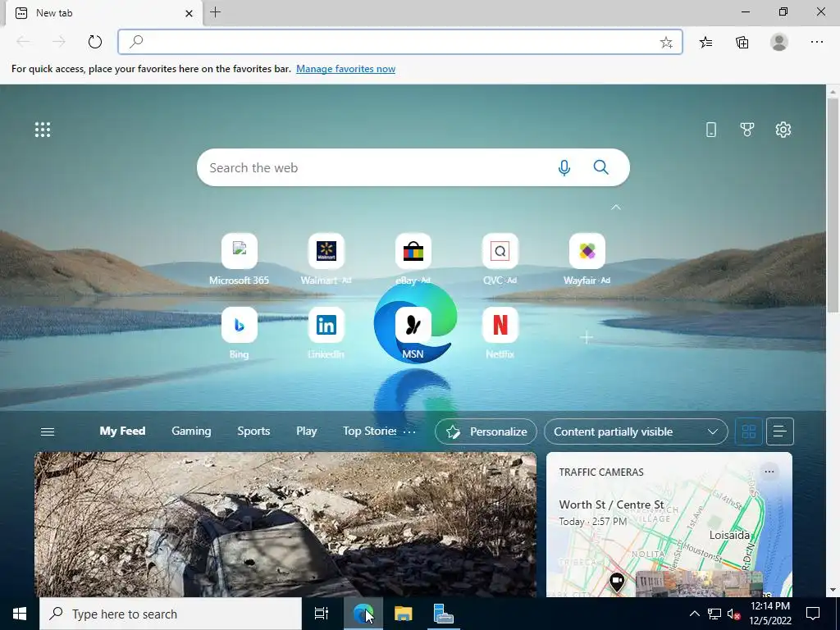Open Content partially visible dropdown
Screen dimensions: 840x630
[x=636, y=431]
